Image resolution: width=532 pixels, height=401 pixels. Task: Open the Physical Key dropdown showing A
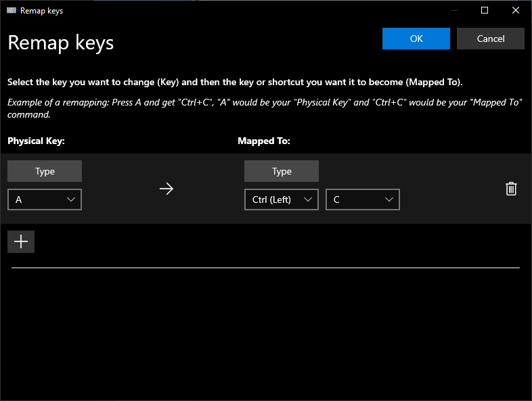[45, 199]
